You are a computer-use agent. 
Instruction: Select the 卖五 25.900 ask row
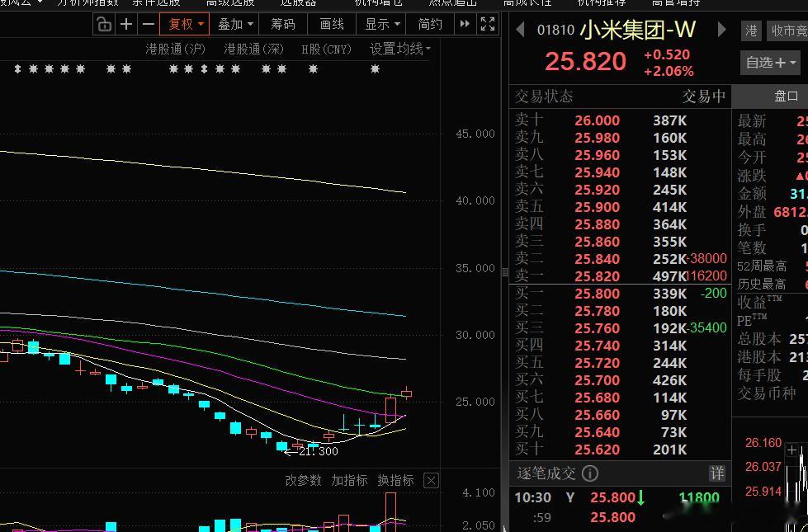(x=620, y=207)
